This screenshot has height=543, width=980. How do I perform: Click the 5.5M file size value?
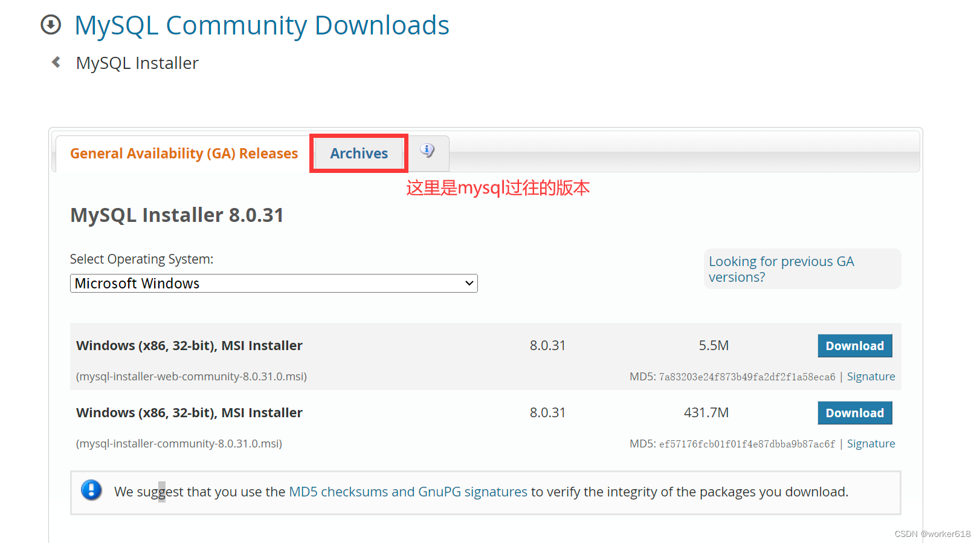[714, 346]
